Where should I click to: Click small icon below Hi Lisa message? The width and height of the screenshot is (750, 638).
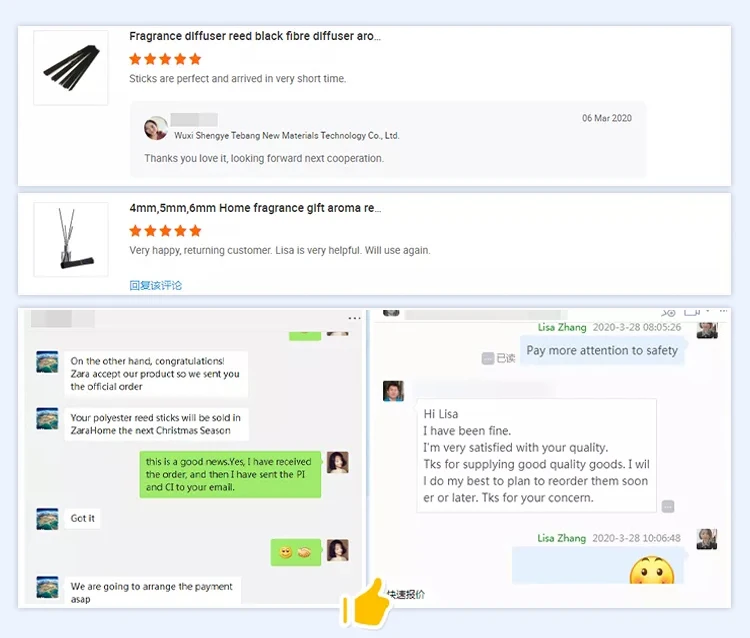(668, 506)
